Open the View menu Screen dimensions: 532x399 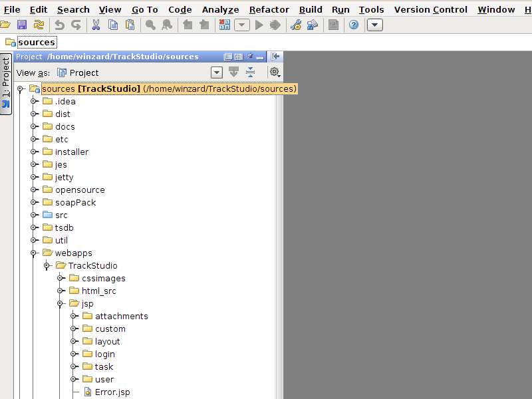(x=110, y=9)
